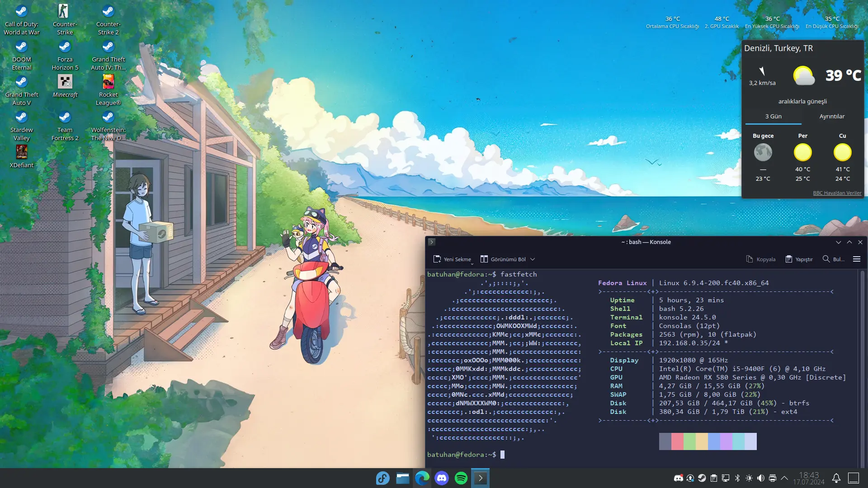The height and width of the screenshot is (488, 868).
Task: Open the taskbar clock showing 18:43
Action: point(809,478)
